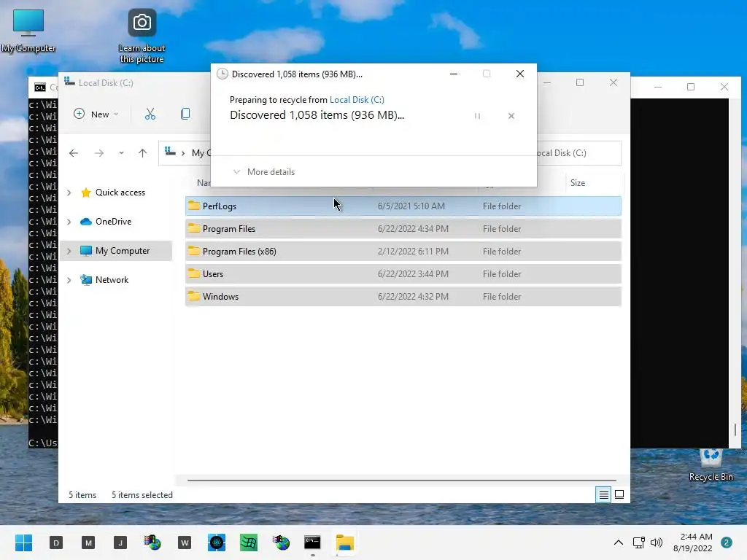The width and height of the screenshot is (747, 560).
Task: Close the recycle progress dialog
Action: 520,74
